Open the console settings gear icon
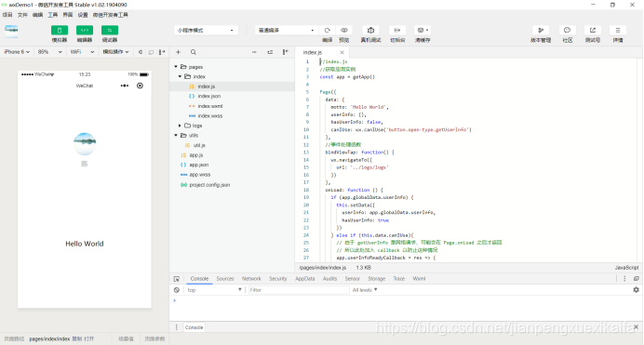This screenshot has width=644, height=345. 637,289
